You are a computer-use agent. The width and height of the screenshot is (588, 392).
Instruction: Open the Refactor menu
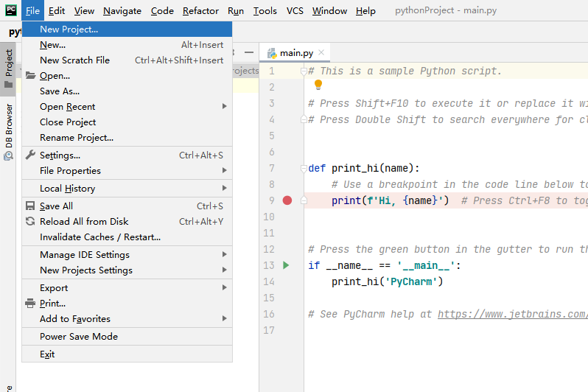pos(200,11)
